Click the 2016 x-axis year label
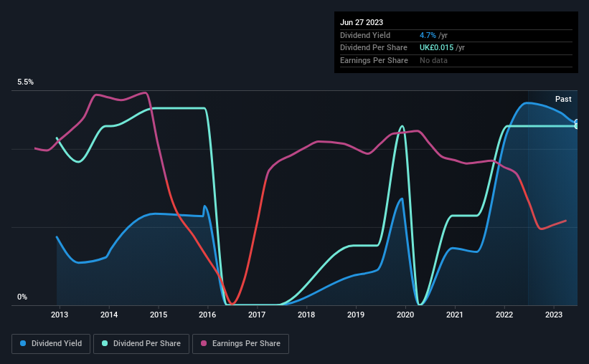 tap(207, 315)
